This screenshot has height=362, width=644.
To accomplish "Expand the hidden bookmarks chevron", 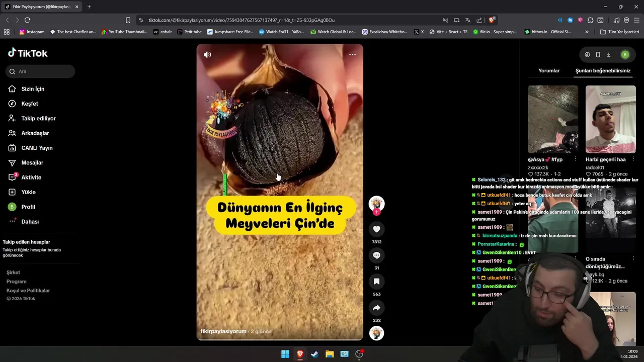I will (x=587, y=32).
